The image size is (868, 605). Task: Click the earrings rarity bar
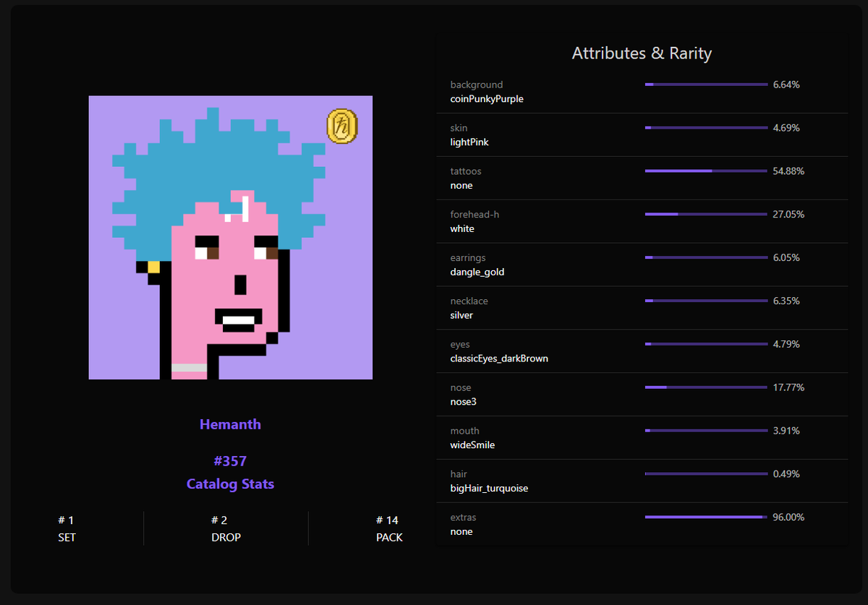tap(707, 258)
